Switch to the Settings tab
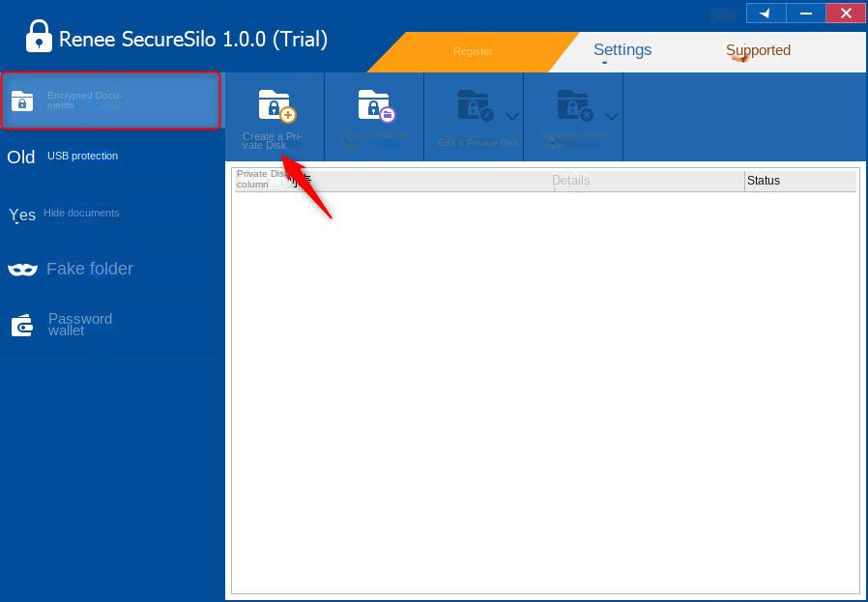868x602 pixels. (x=622, y=50)
